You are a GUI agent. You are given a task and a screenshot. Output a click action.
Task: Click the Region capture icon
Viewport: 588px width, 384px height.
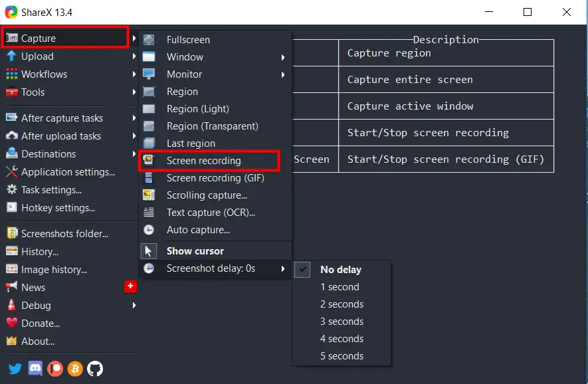coord(149,92)
